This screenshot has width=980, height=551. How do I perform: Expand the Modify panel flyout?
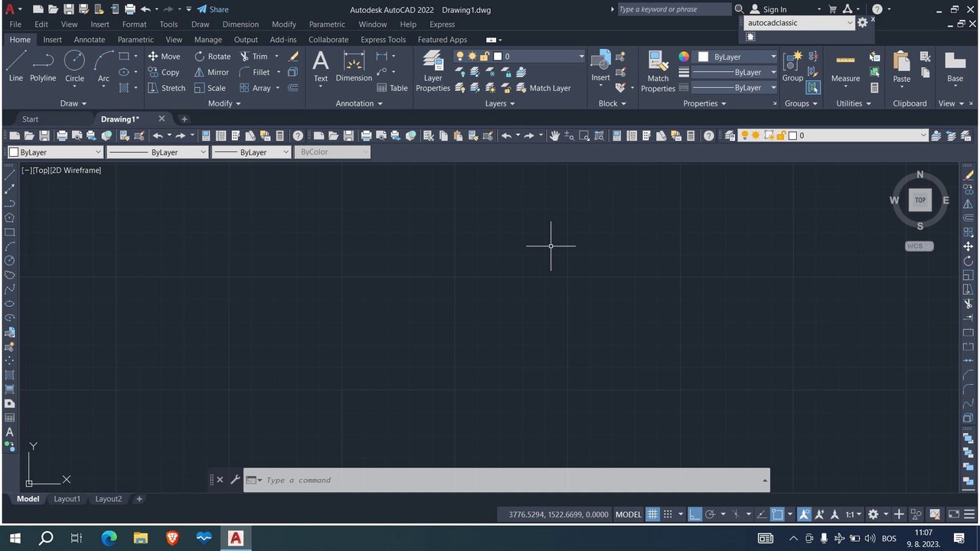tap(224, 103)
